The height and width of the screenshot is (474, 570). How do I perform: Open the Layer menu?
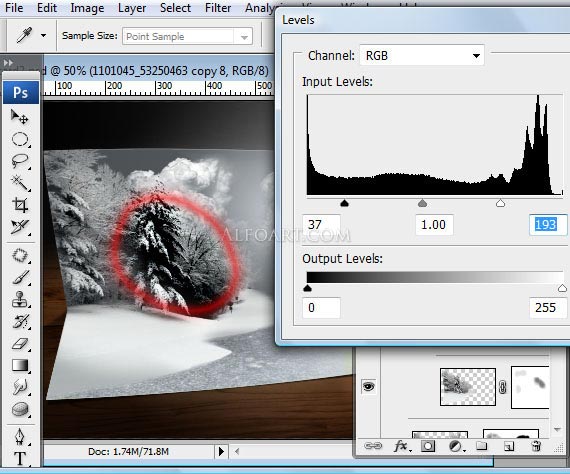coord(132,8)
